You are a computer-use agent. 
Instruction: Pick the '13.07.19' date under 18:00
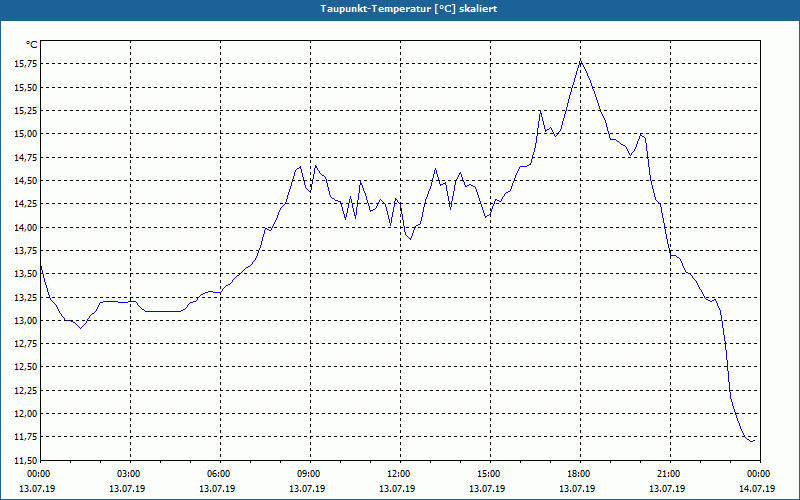coord(577,489)
